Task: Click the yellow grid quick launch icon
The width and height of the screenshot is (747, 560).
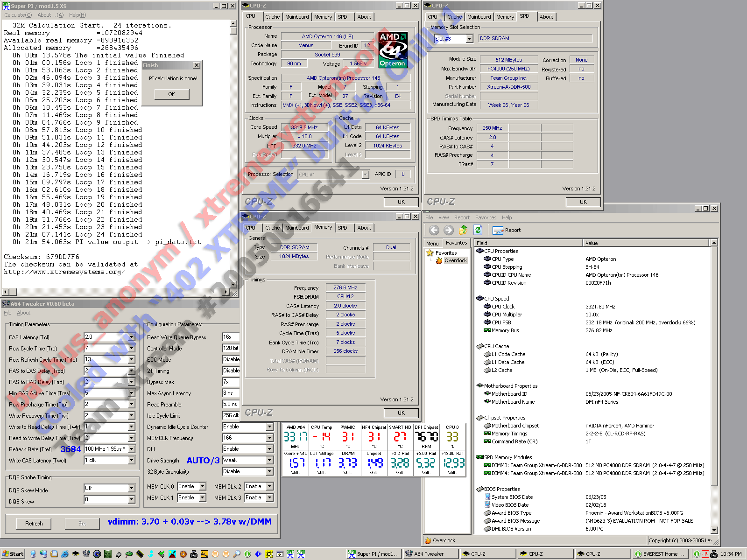Action: (269, 554)
